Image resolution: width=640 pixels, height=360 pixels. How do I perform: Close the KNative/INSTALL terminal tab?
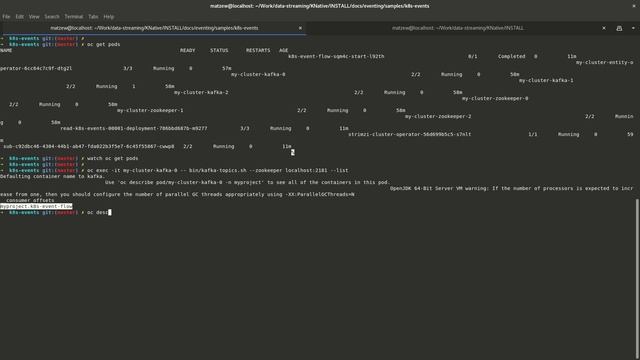point(604,28)
